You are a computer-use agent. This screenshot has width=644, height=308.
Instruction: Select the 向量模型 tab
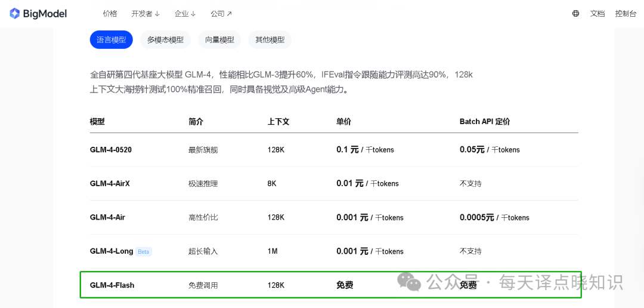pyautogui.click(x=219, y=40)
